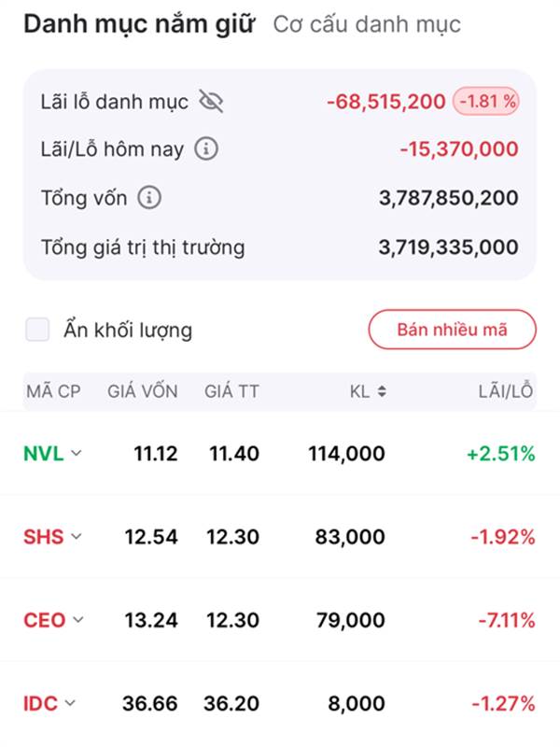Click the MÃ CP column header

click(53, 391)
